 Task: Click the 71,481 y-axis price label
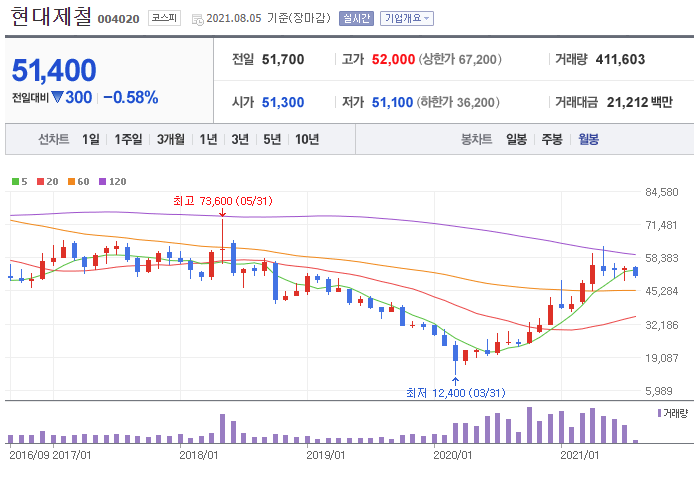(x=661, y=225)
